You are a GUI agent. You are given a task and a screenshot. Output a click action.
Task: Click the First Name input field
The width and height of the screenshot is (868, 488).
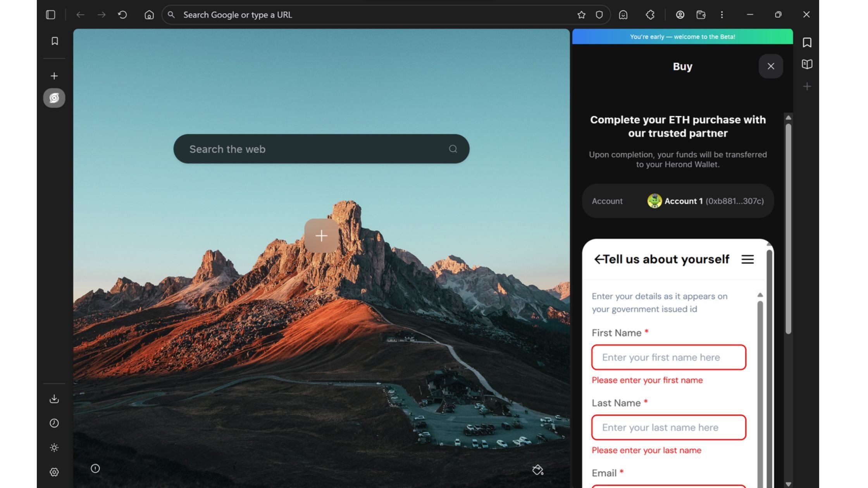pyautogui.click(x=668, y=357)
